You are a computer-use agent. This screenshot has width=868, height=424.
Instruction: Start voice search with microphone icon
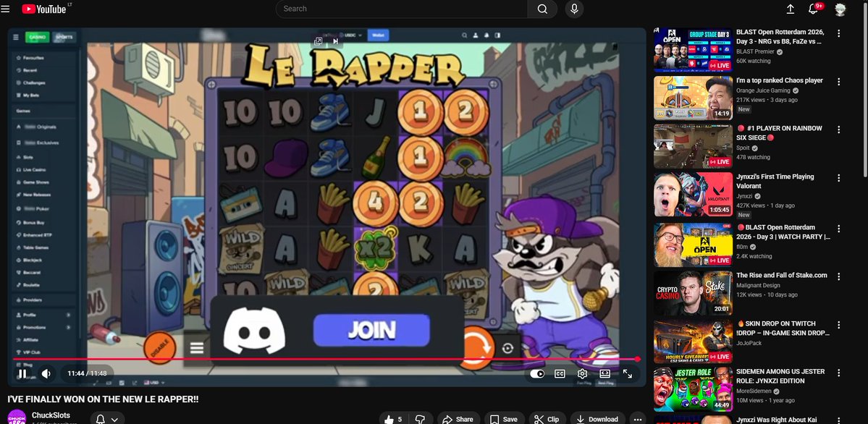pos(574,9)
